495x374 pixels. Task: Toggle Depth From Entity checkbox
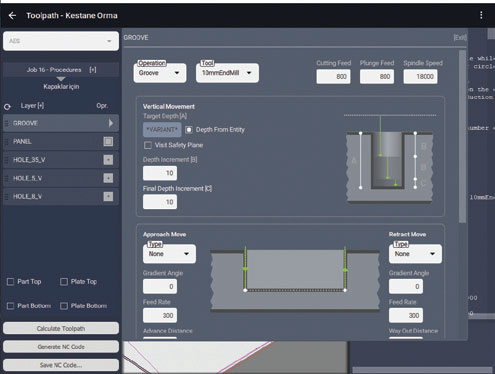[189, 130]
